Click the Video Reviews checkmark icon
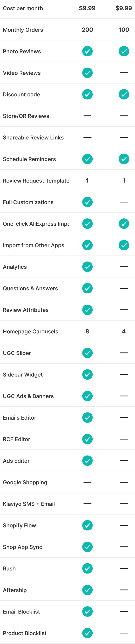135x644 pixels. coord(87,73)
